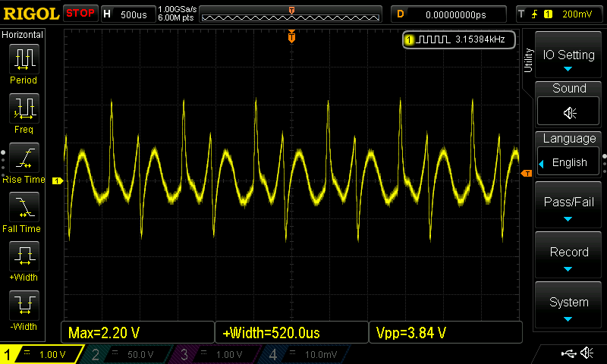Select the Freq measurement icon
The image size is (607, 364).
[24, 108]
